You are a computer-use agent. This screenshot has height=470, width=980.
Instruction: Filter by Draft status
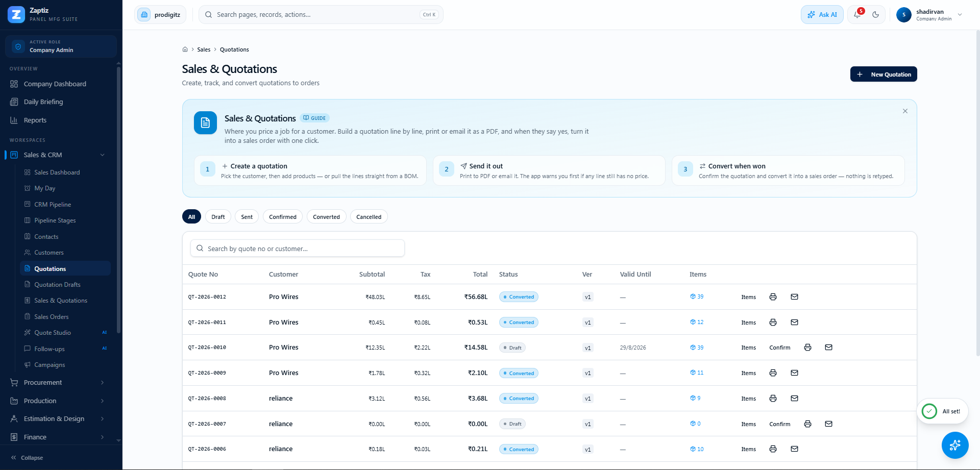click(x=218, y=217)
